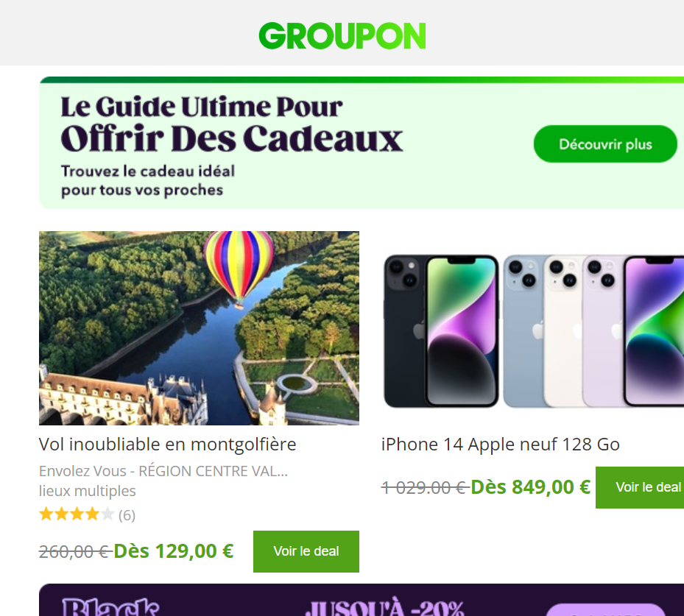Click the Groupon logo at top

342,36
